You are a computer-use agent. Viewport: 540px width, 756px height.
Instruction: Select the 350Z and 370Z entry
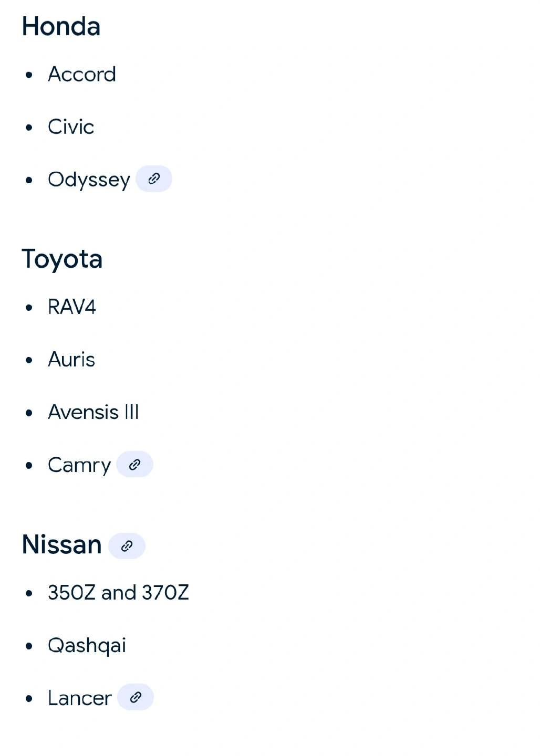point(118,593)
